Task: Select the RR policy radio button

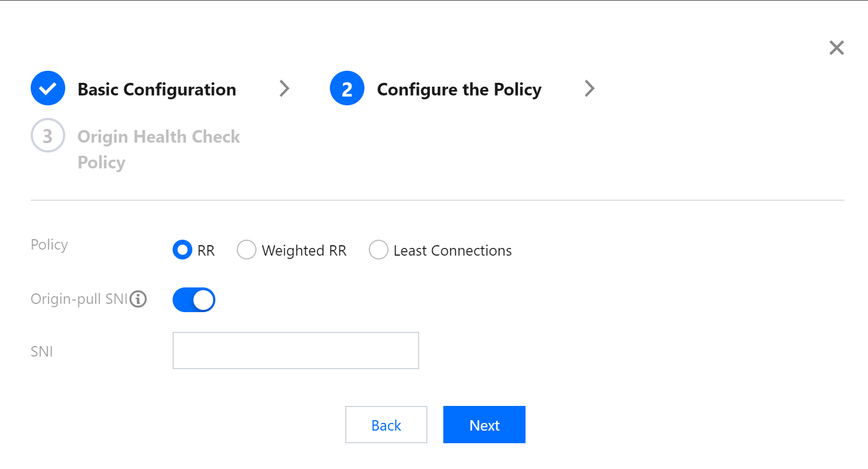Action: point(182,250)
